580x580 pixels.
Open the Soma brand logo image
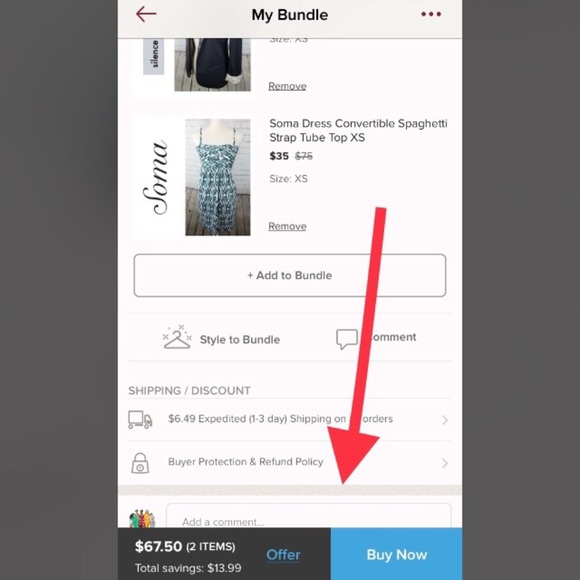point(156,178)
